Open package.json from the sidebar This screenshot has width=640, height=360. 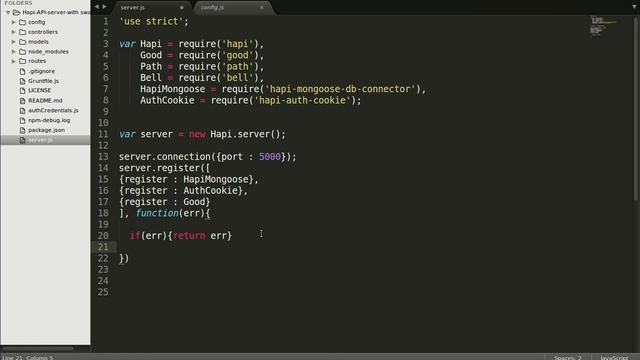tap(47, 130)
